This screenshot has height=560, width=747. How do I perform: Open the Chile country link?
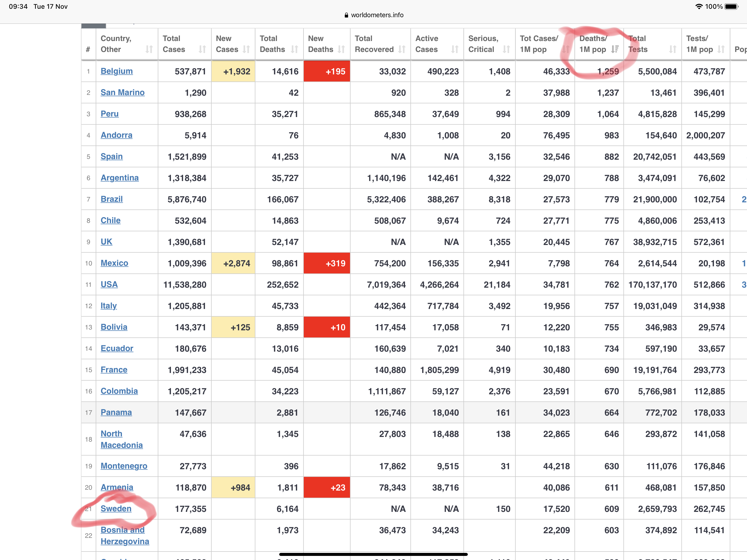[x=110, y=220]
